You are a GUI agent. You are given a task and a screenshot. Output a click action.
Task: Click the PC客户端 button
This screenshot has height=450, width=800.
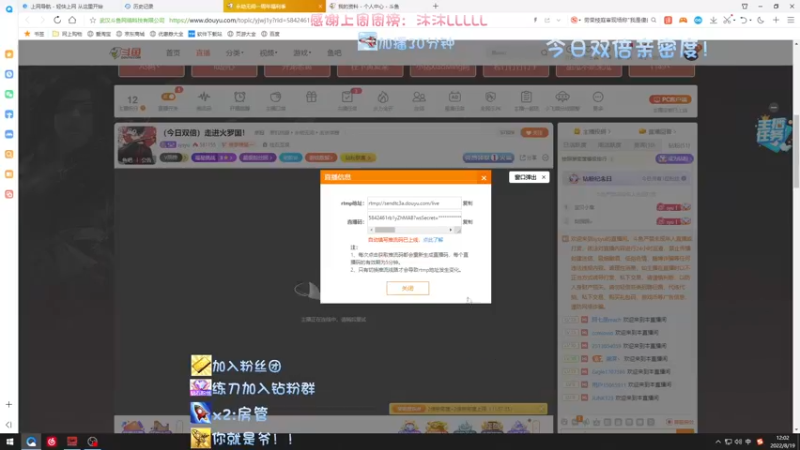pos(670,99)
